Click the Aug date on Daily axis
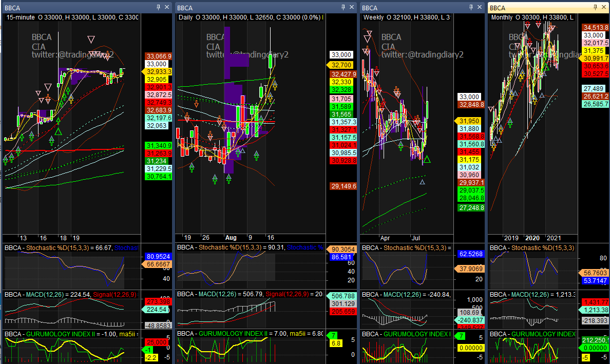Screen dimensions: 610x364 (x=231, y=238)
